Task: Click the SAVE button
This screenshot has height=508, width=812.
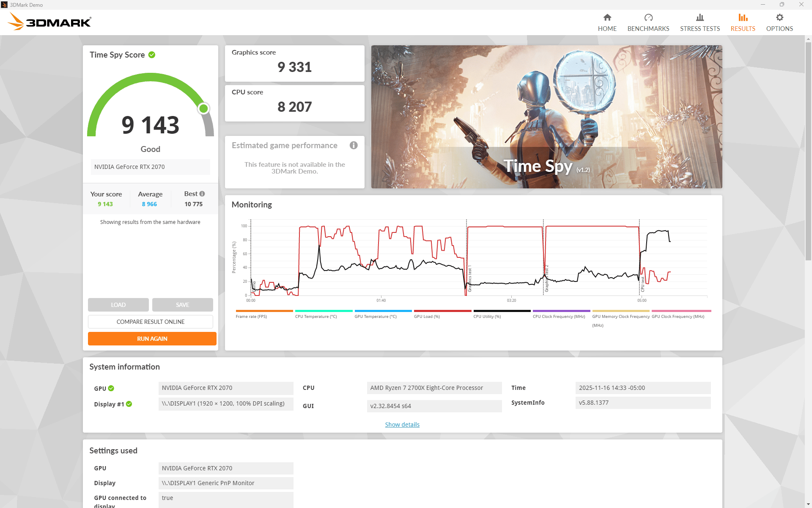Action: [x=183, y=305]
